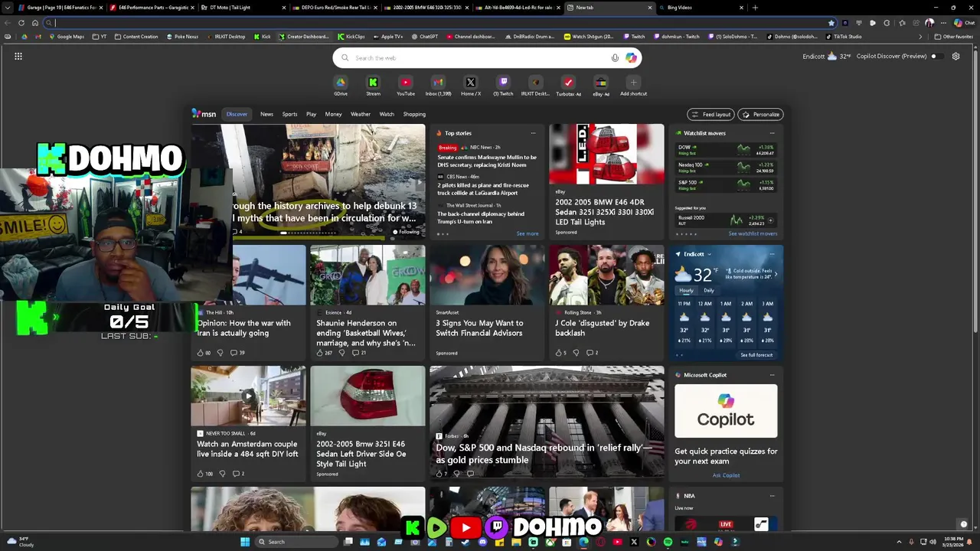The width and height of the screenshot is (980, 551).
Task: Switch to the Discover feed tab
Action: point(237,114)
